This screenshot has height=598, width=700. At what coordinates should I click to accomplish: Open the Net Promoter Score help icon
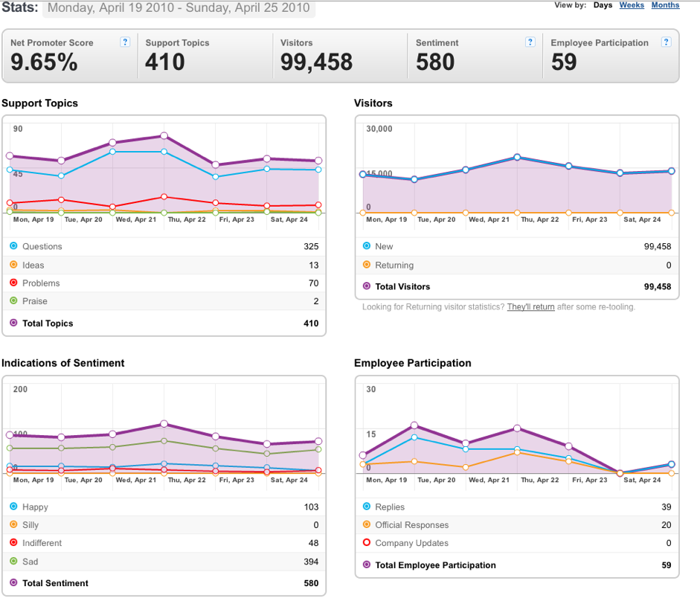[x=125, y=42]
